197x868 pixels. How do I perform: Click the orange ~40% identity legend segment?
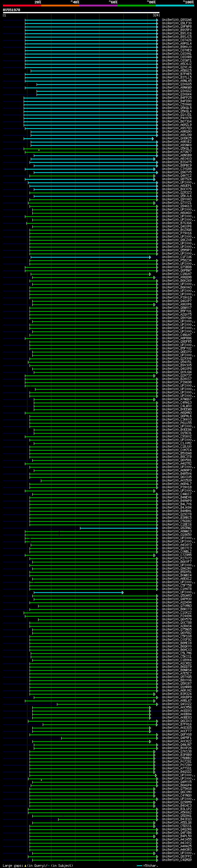(x=60, y=6)
